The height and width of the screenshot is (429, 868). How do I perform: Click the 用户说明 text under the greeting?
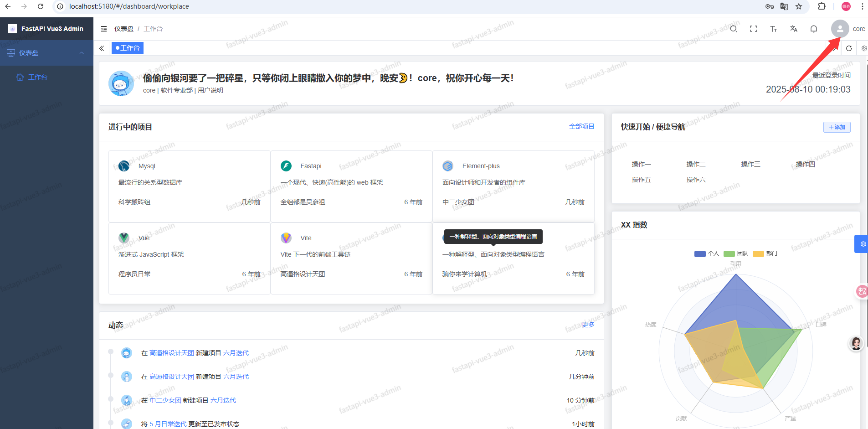tap(211, 90)
